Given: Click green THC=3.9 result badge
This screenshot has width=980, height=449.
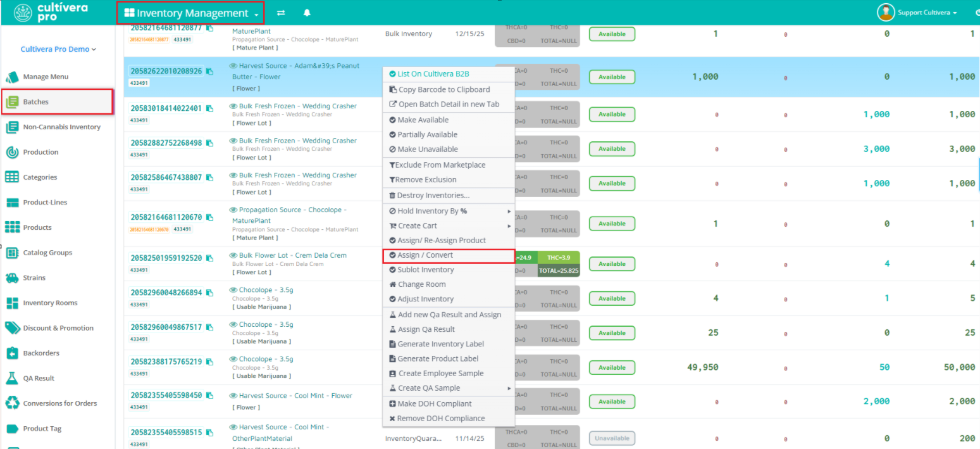Looking at the screenshot, I should tap(559, 258).
